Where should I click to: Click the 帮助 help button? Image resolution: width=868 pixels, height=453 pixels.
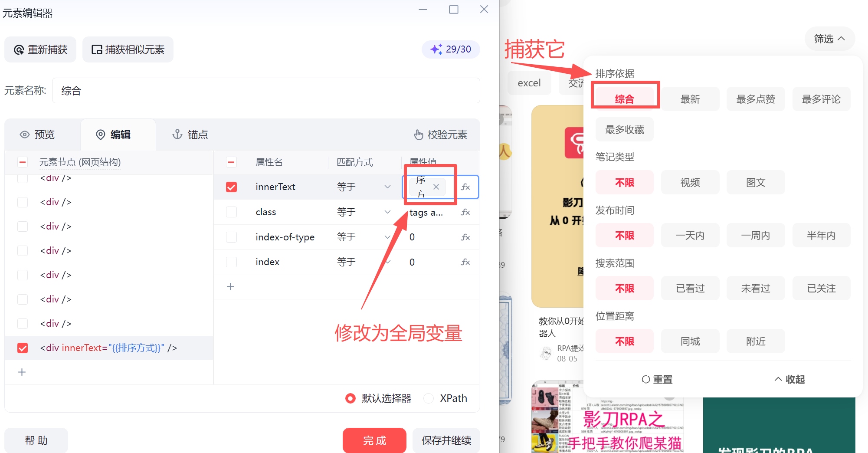click(x=36, y=440)
